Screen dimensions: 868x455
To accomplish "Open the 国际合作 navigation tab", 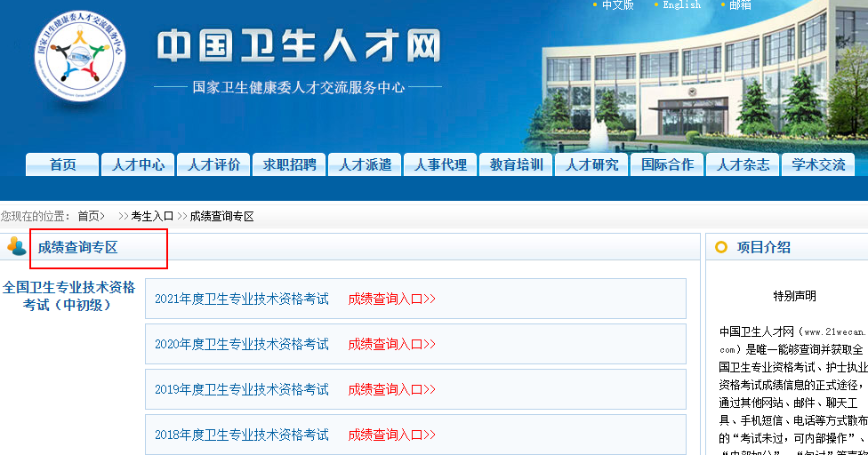I will coord(667,165).
